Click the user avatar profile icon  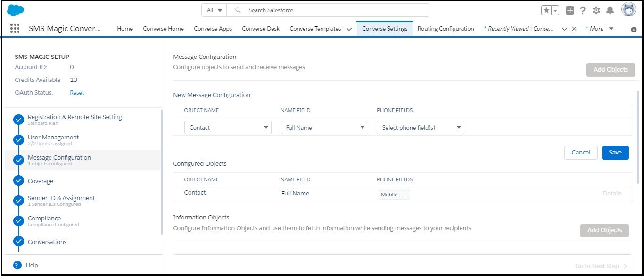(628, 10)
